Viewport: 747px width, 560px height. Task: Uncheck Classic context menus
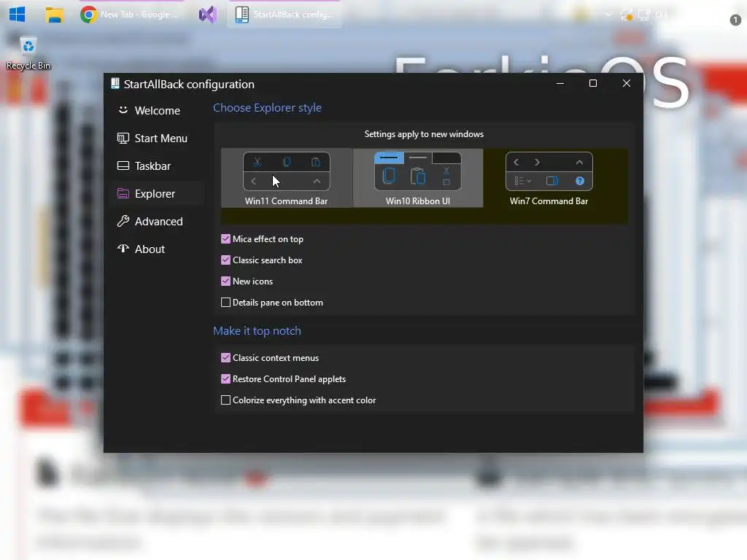click(x=226, y=357)
